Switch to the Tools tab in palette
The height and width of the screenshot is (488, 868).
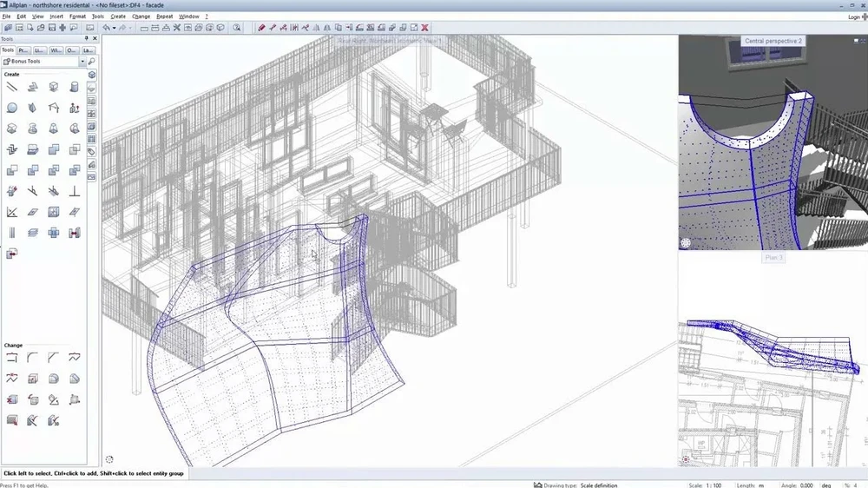pos(8,50)
